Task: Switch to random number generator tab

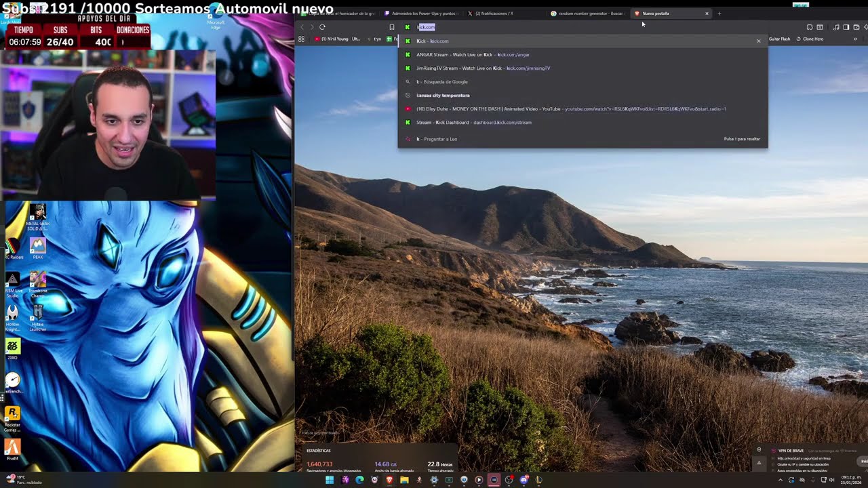Action: (589, 14)
